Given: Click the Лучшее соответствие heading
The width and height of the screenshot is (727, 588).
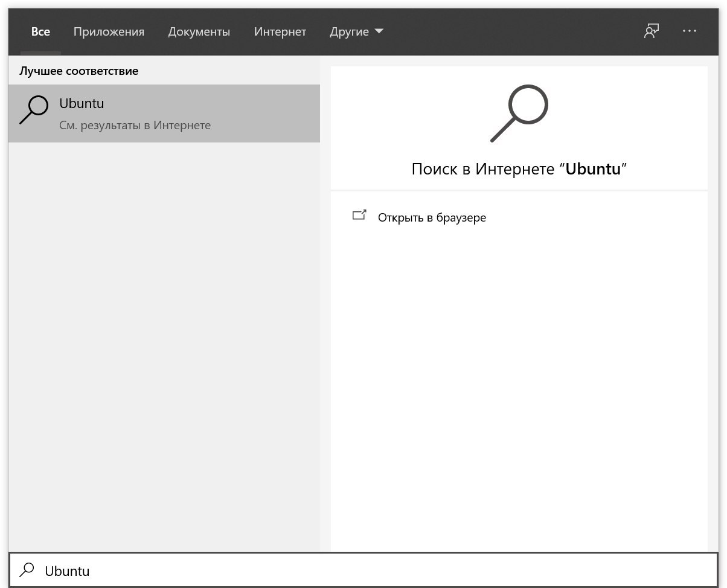Looking at the screenshot, I should [x=79, y=71].
